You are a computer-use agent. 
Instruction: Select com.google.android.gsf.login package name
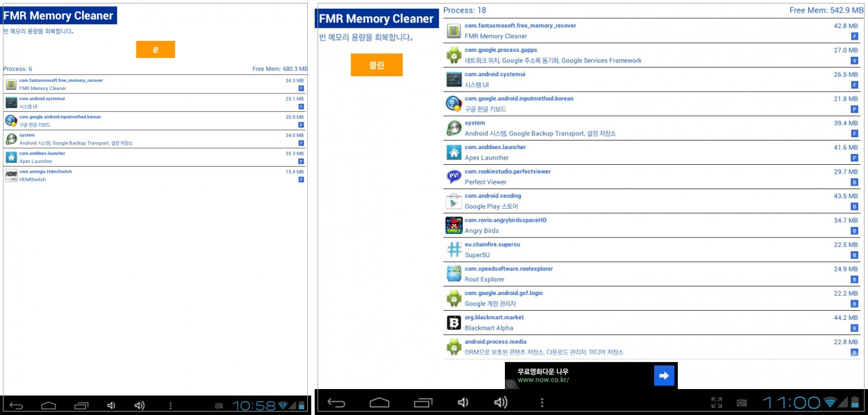pyautogui.click(x=504, y=293)
